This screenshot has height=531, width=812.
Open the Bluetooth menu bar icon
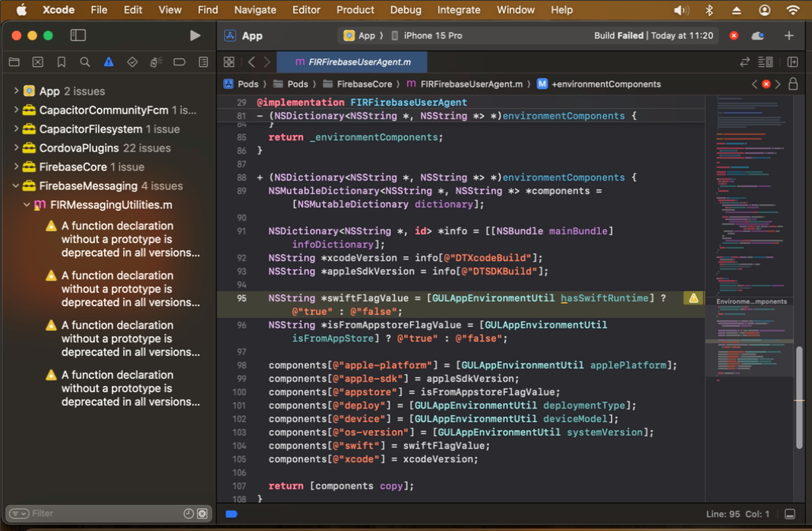pos(710,9)
